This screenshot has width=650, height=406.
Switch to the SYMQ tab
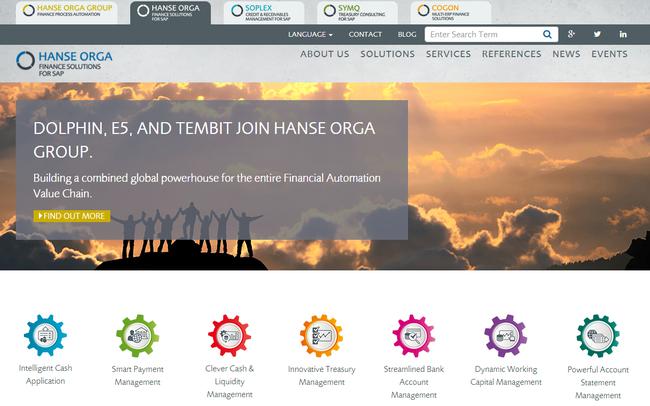357,12
